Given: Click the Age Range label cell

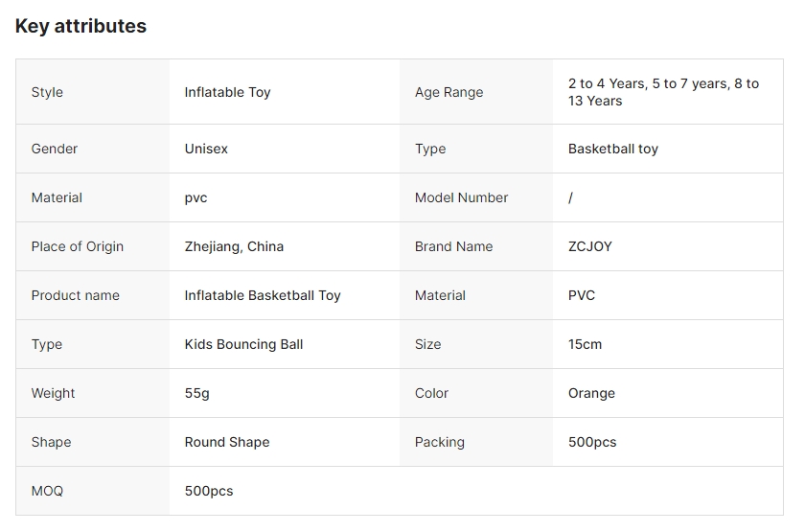Looking at the screenshot, I should pos(448,92).
